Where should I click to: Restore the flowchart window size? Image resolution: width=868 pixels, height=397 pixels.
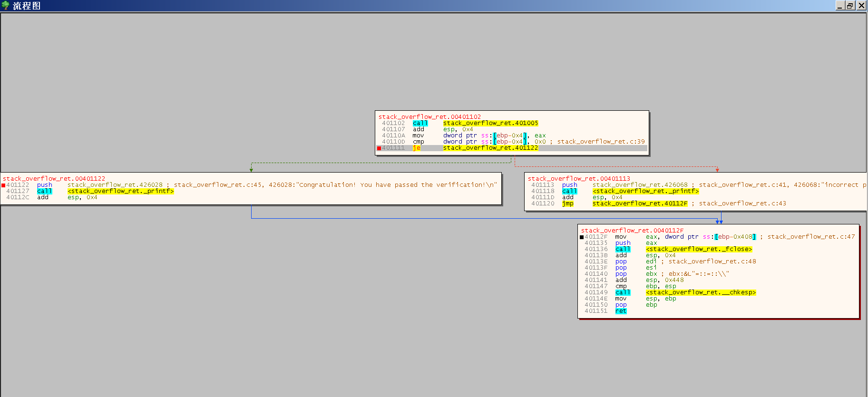(x=850, y=6)
